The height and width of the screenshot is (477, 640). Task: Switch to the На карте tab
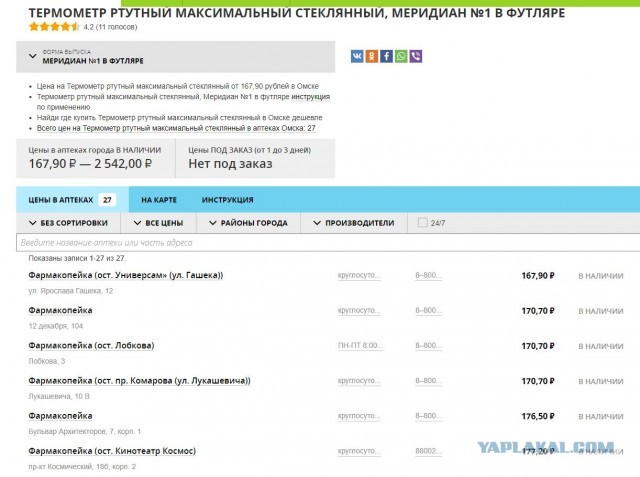tap(159, 200)
